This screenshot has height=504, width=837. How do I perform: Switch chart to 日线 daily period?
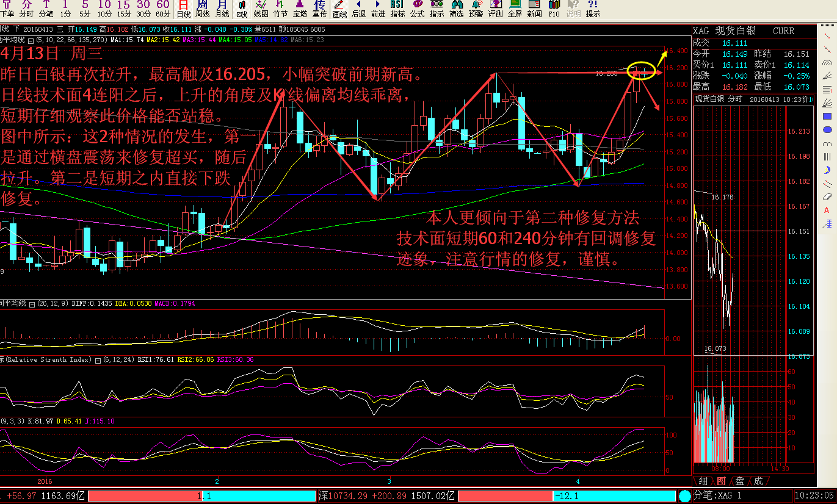click(183, 9)
